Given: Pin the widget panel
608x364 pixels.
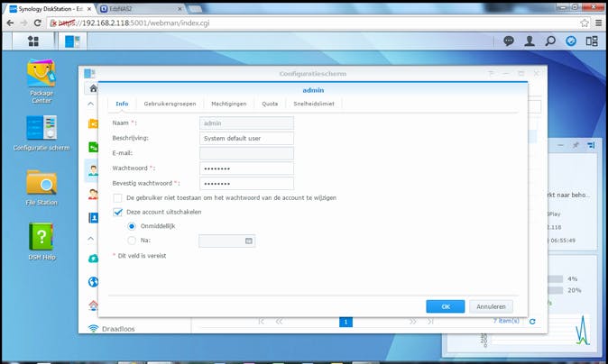Looking at the screenshot, I should (x=576, y=145).
